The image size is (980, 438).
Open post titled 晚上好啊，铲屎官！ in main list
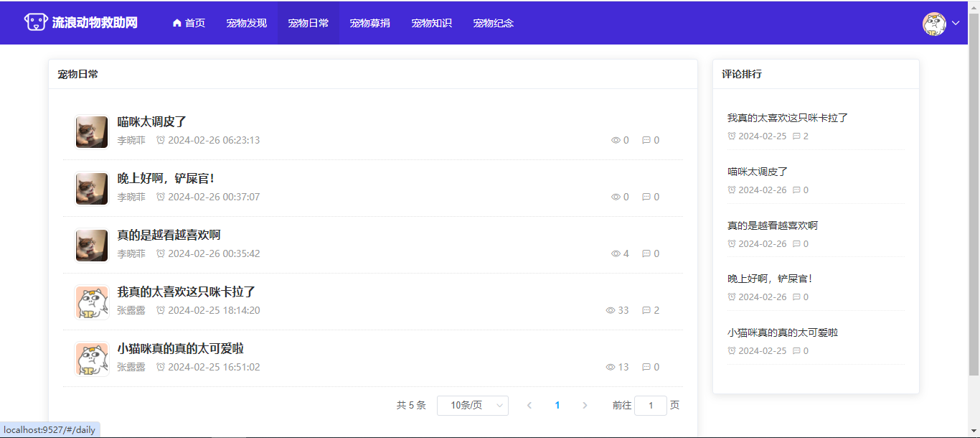pyautogui.click(x=166, y=179)
